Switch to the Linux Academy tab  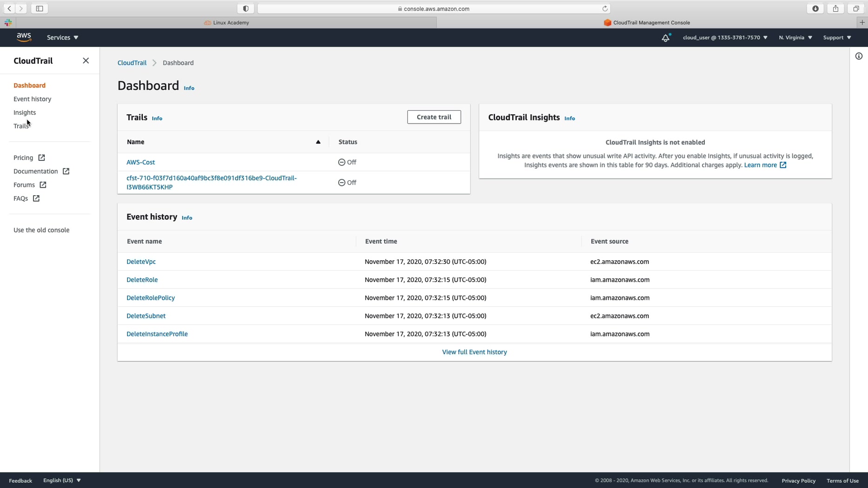[x=227, y=22]
